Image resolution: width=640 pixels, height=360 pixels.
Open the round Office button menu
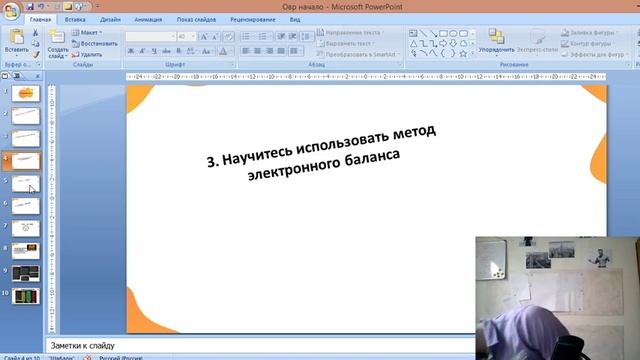coord(11,11)
